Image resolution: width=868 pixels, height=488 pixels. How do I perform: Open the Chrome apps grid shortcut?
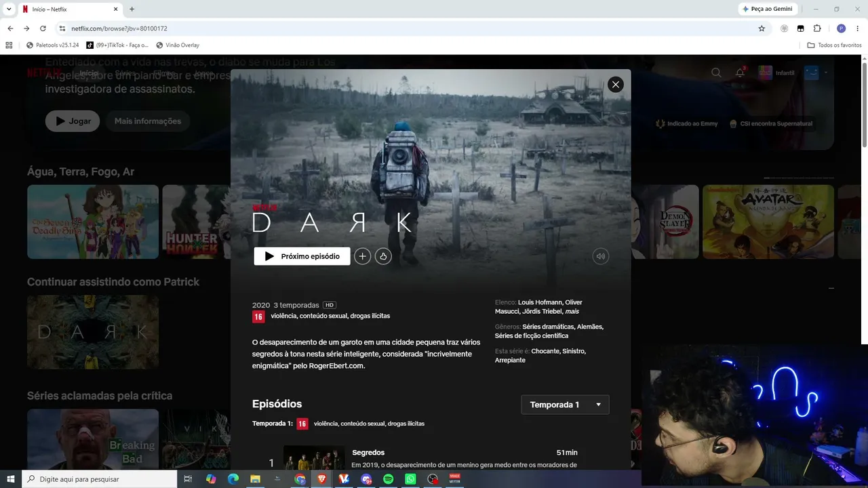click(9, 45)
